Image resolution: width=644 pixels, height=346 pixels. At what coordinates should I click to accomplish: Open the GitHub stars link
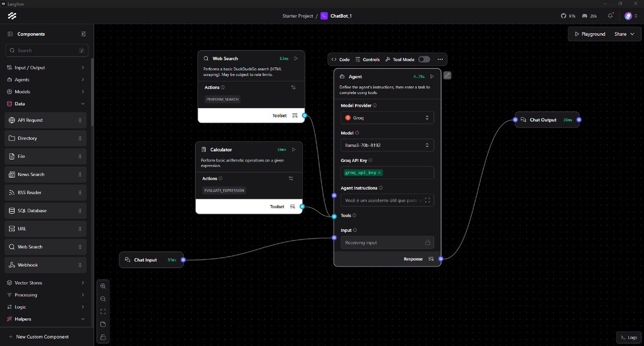tap(568, 16)
